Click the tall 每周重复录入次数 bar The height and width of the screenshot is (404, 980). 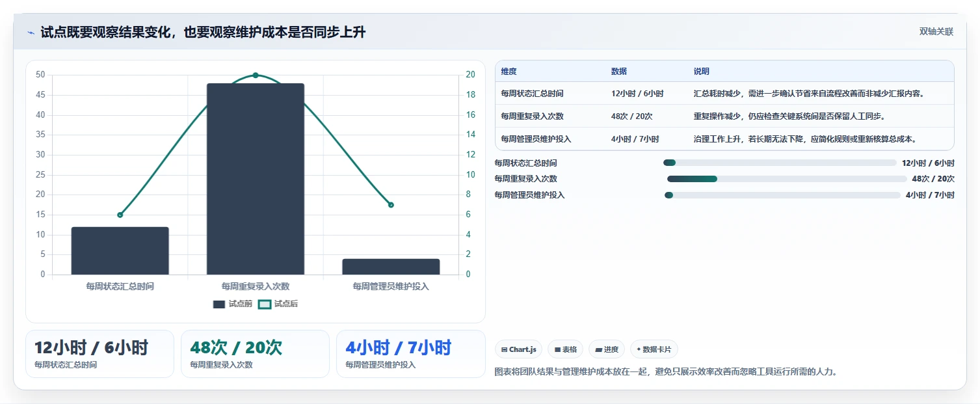click(256, 179)
